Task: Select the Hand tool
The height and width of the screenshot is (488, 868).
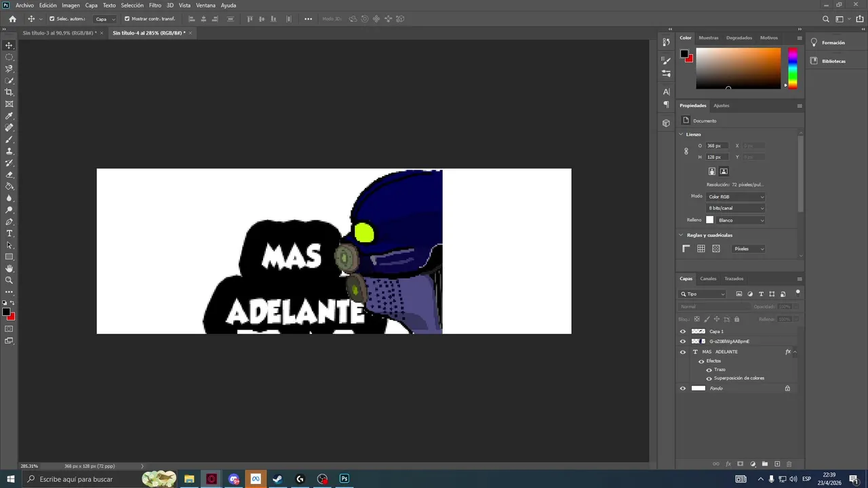Action: click(9, 268)
